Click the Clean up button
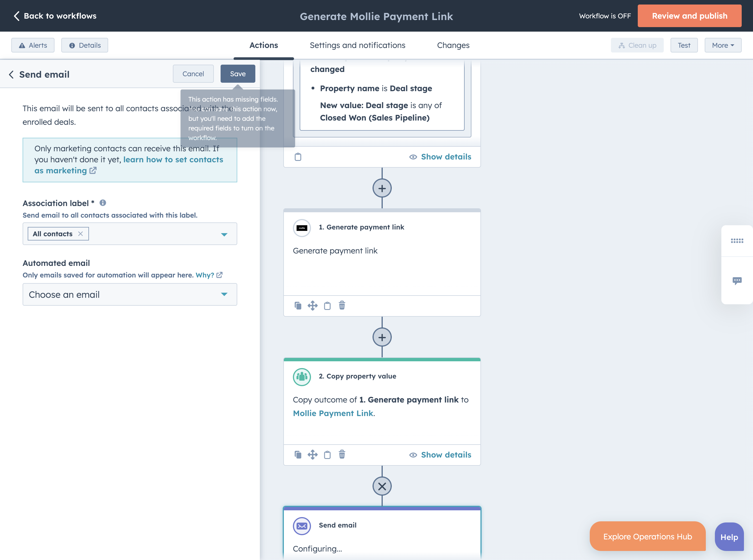Screen dimensions: 753x560 pos(637,45)
